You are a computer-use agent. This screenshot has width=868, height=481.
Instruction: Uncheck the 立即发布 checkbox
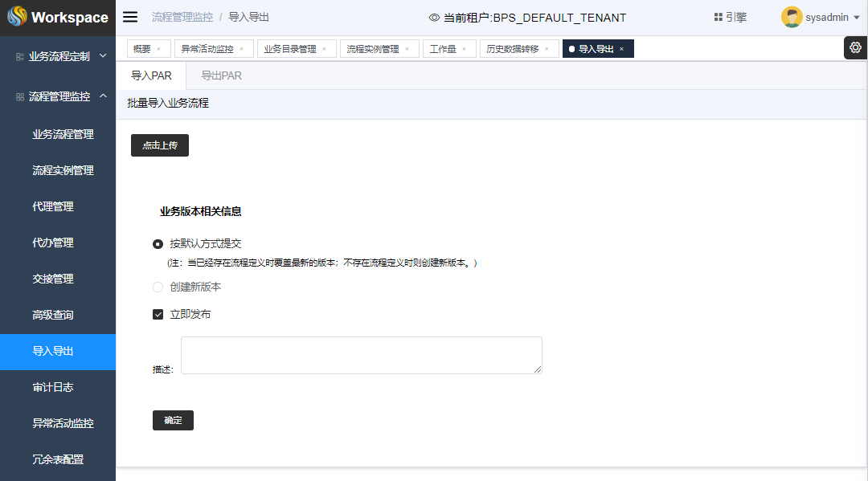(x=158, y=314)
